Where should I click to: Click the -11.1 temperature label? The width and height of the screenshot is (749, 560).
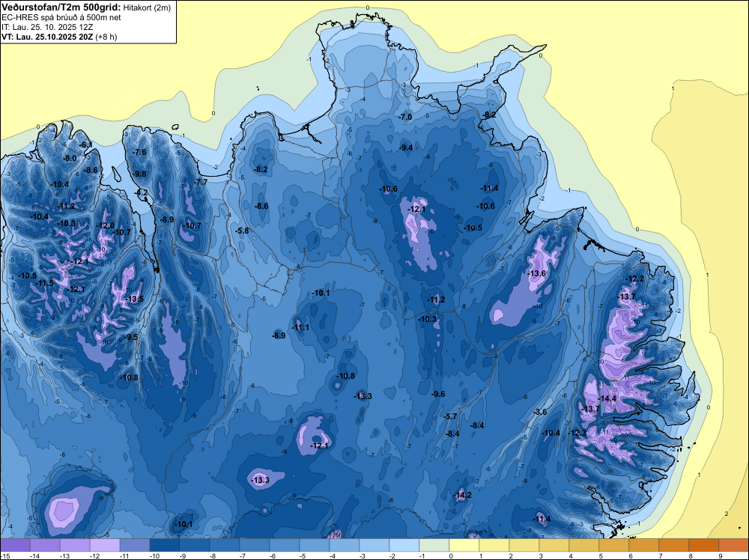click(300, 327)
